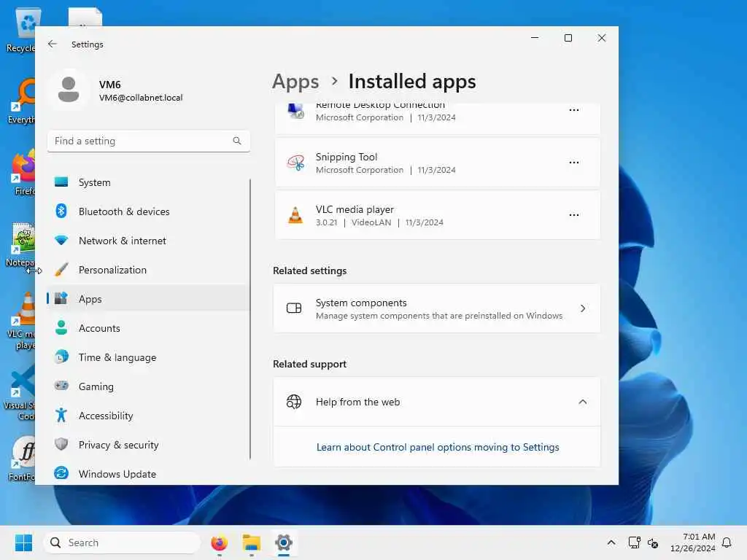
Task: Open options menu for VLC media player
Action: point(574,215)
